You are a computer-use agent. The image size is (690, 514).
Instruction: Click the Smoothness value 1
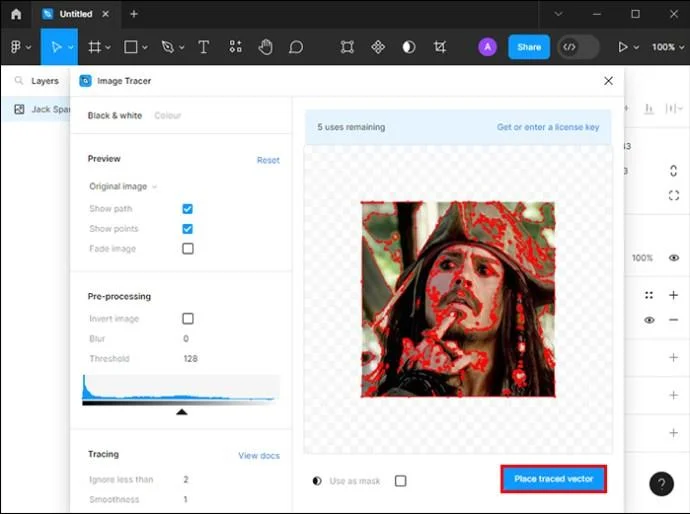tap(185, 499)
